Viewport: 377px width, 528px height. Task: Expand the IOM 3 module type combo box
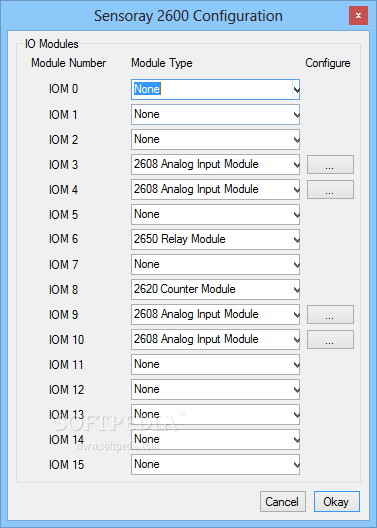tap(215, 164)
